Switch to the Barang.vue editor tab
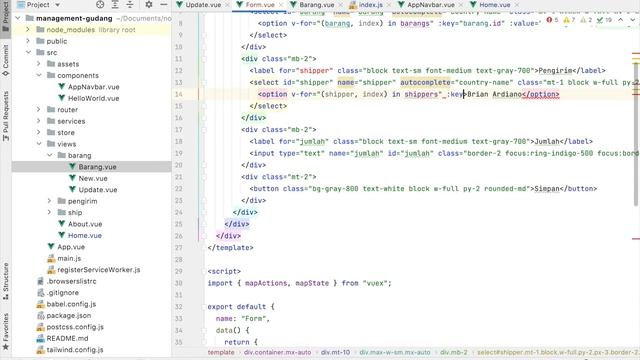 [x=316, y=5]
